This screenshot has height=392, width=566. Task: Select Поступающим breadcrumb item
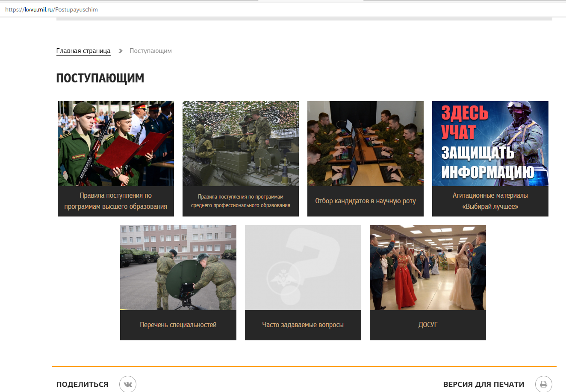(150, 51)
